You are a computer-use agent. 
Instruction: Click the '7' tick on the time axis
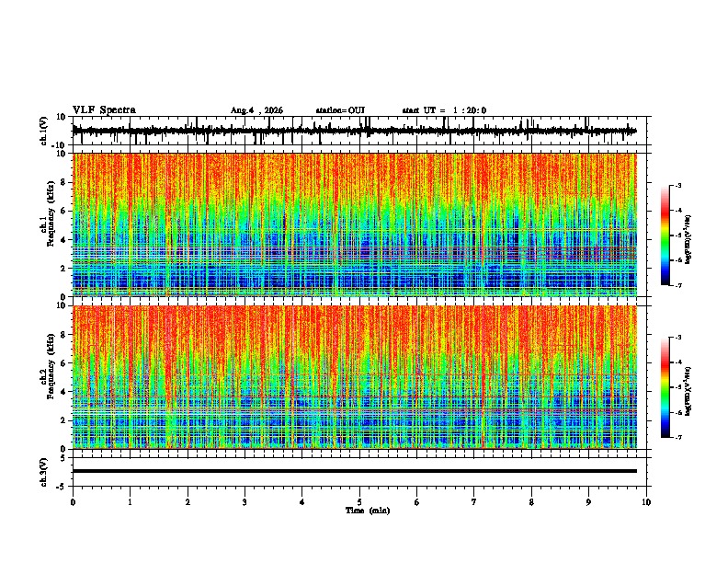point(474,502)
